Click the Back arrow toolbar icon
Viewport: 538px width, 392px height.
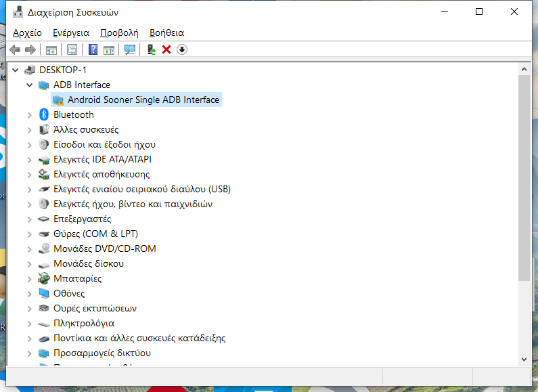coord(15,49)
